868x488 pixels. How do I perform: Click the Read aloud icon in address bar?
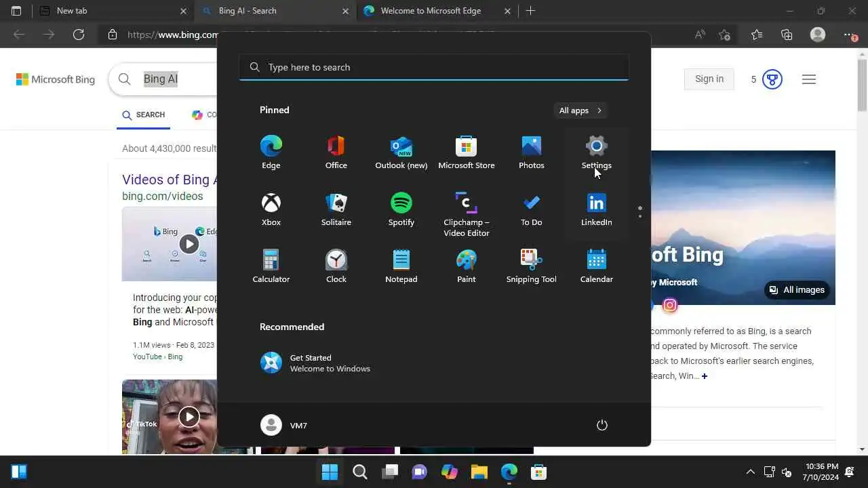tap(700, 35)
